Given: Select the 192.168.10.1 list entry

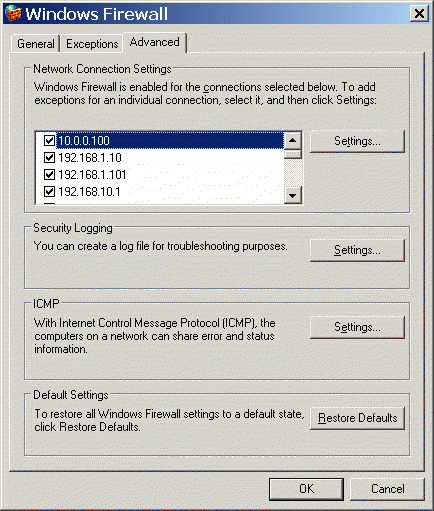Looking at the screenshot, I should pos(89,192).
